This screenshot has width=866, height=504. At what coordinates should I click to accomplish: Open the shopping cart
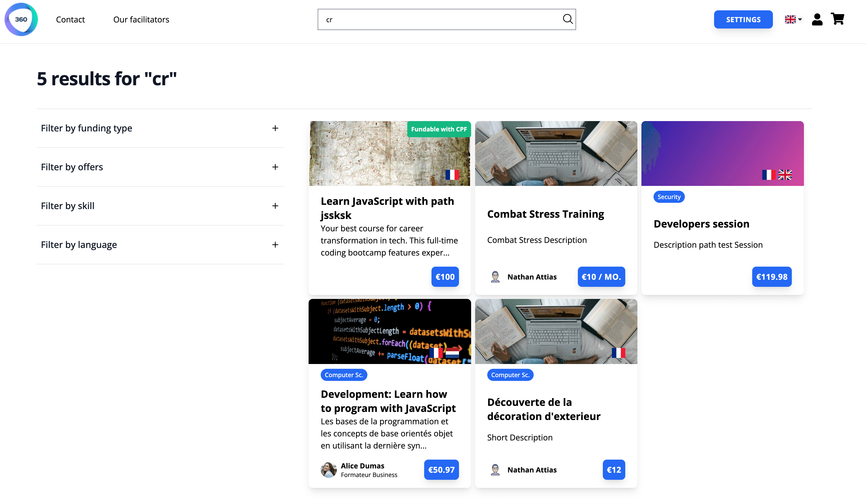(x=837, y=19)
